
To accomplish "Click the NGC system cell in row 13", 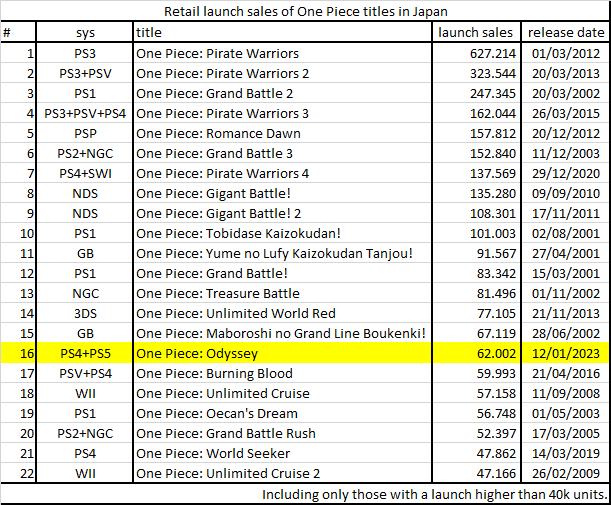I will [x=85, y=293].
